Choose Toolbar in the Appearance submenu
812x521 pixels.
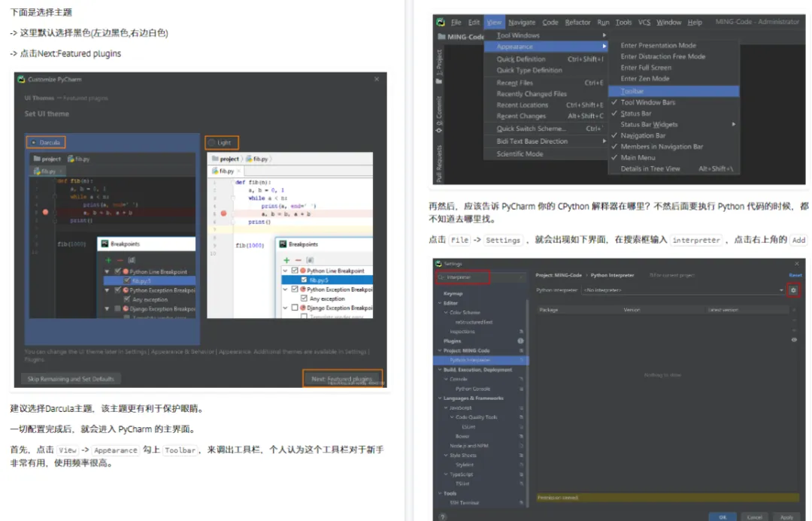673,91
